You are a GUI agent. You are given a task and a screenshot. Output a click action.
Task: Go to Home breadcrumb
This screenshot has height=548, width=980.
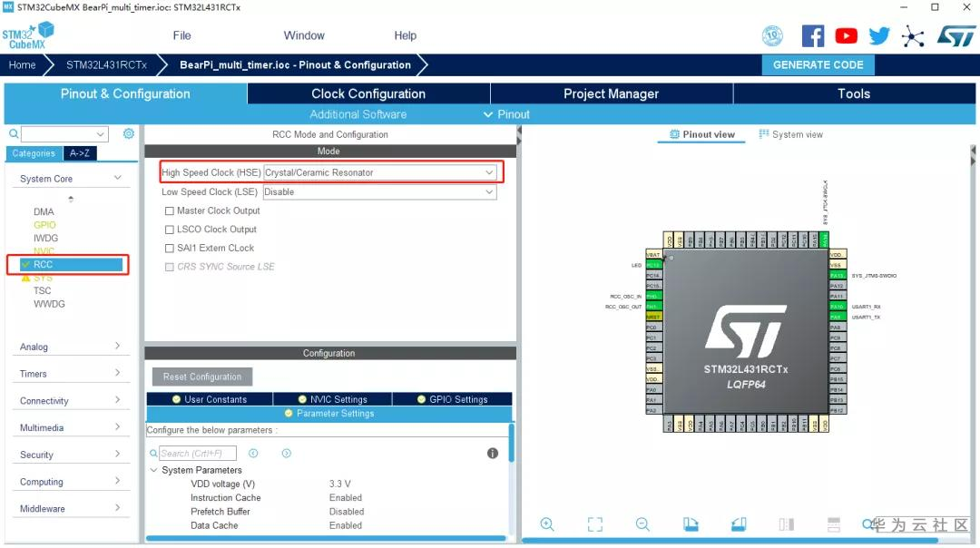click(23, 65)
